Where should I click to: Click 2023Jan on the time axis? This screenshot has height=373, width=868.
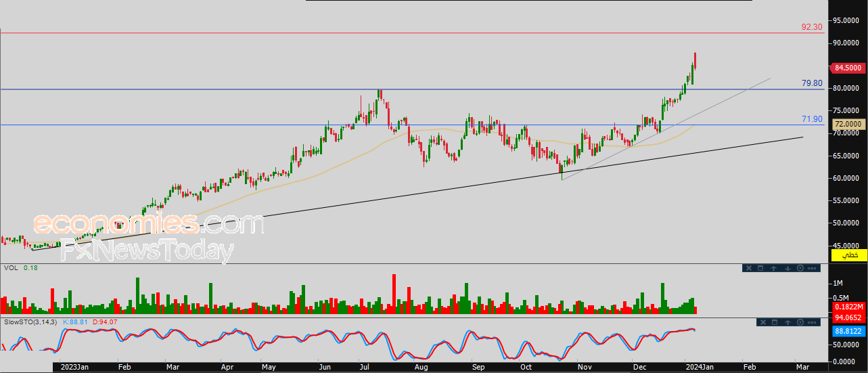pos(74,367)
